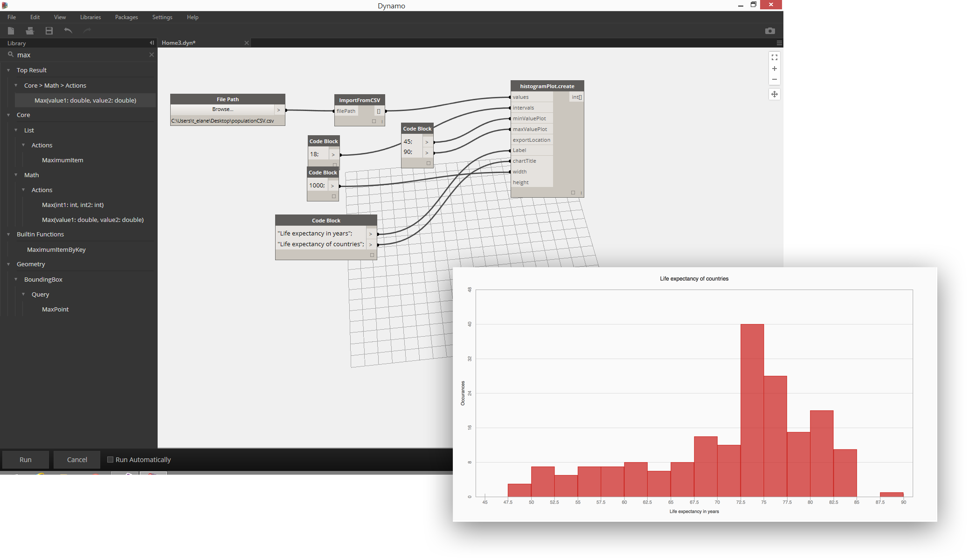Click the File Path node output port
The height and width of the screenshot is (560, 969).
tap(279, 110)
